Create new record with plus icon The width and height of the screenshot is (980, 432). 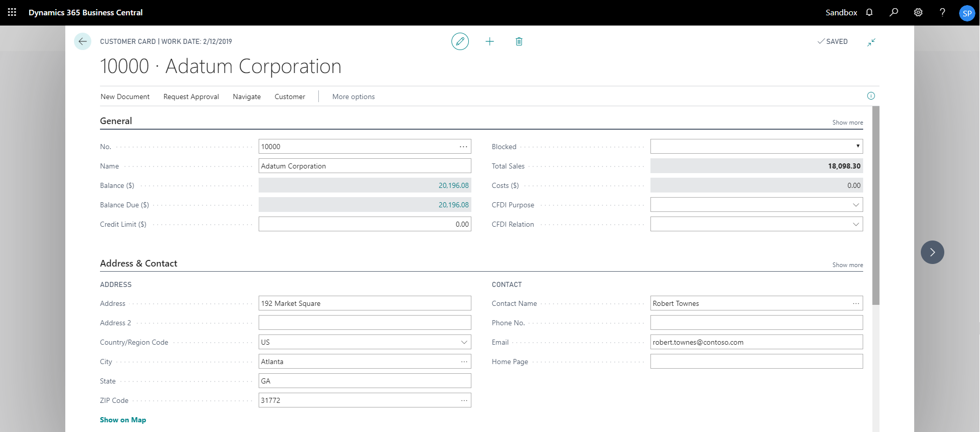pyautogui.click(x=489, y=41)
